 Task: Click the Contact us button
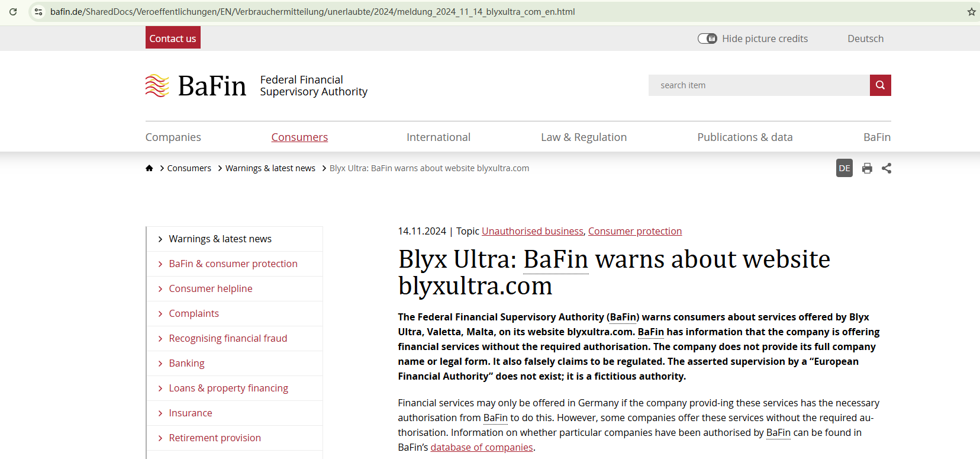click(x=173, y=38)
